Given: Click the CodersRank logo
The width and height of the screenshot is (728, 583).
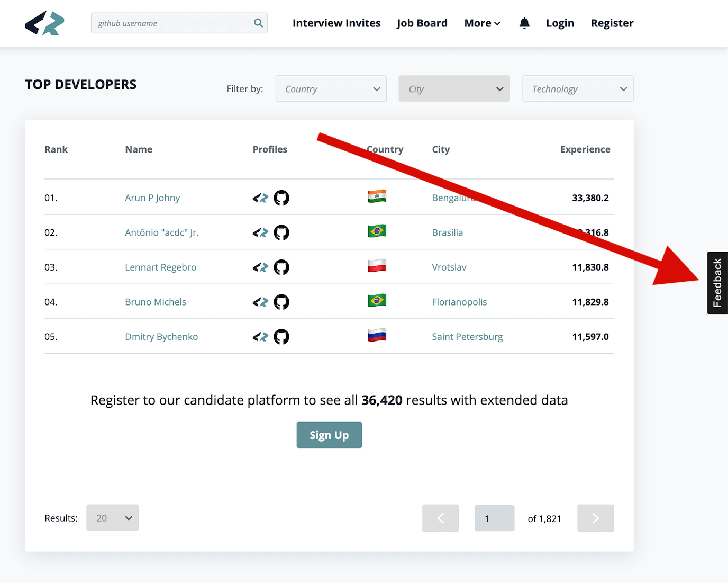Looking at the screenshot, I should [x=44, y=23].
